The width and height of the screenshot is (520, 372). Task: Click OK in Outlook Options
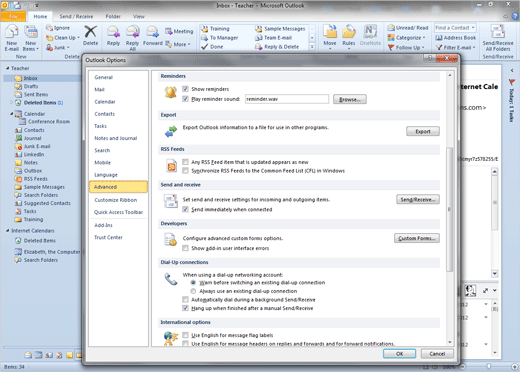point(399,354)
